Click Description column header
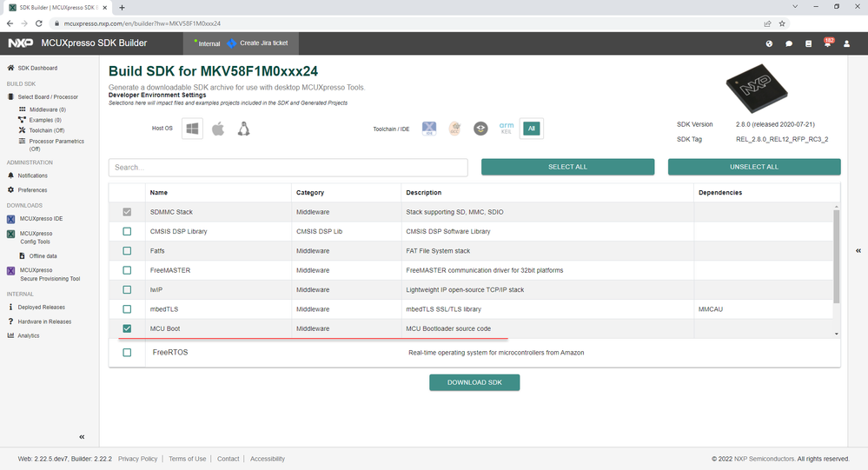This screenshot has height=470, width=868. click(423, 193)
